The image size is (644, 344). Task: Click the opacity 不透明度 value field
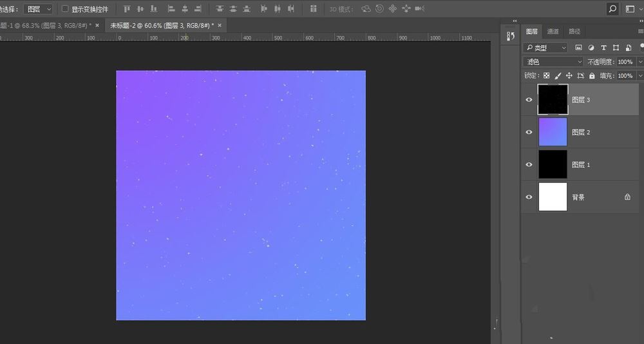pos(625,62)
